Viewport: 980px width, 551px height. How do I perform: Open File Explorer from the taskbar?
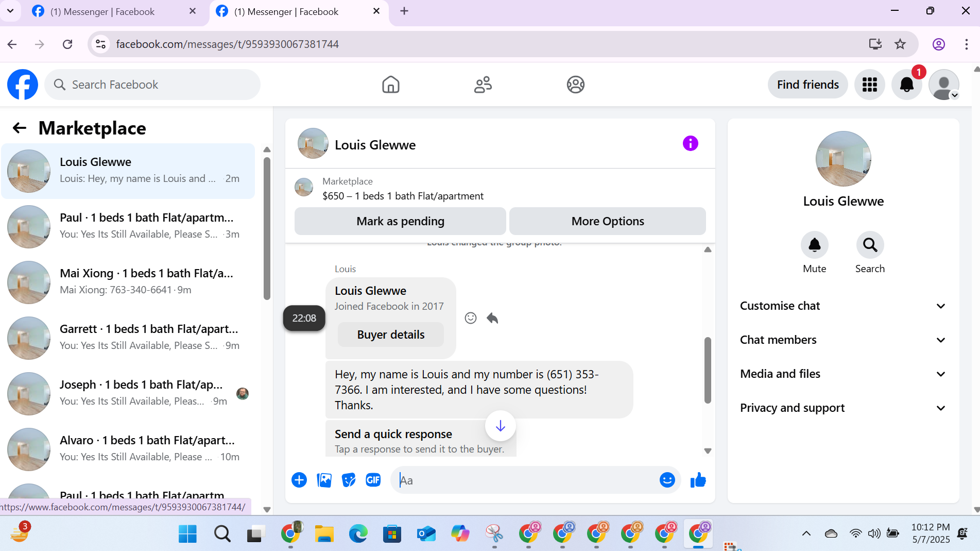point(324,534)
